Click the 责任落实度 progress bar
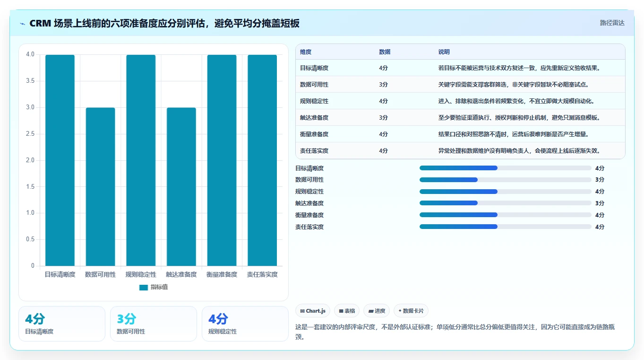This screenshot has height=360, width=644. tap(506, 227)
